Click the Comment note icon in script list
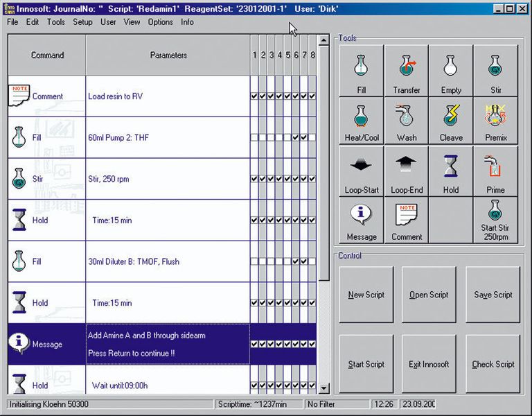Viewport: 532px width, 416px height. coord(19,96)
